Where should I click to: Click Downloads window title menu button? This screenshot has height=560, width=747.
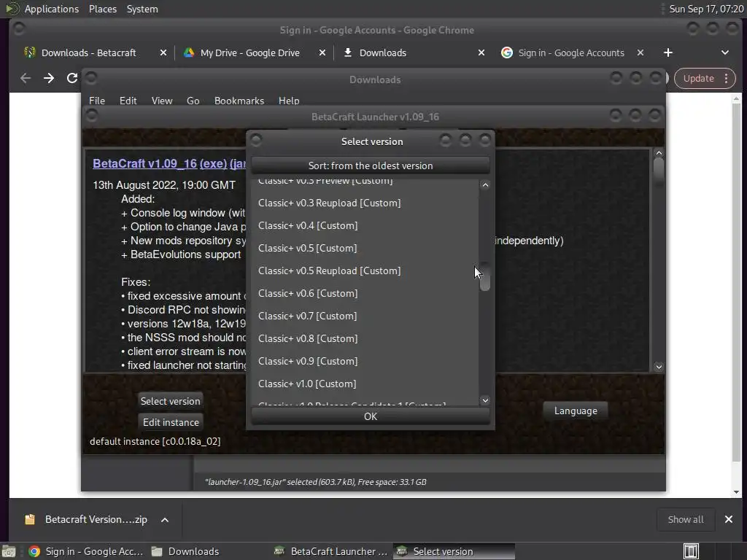[x=91, y=77]
